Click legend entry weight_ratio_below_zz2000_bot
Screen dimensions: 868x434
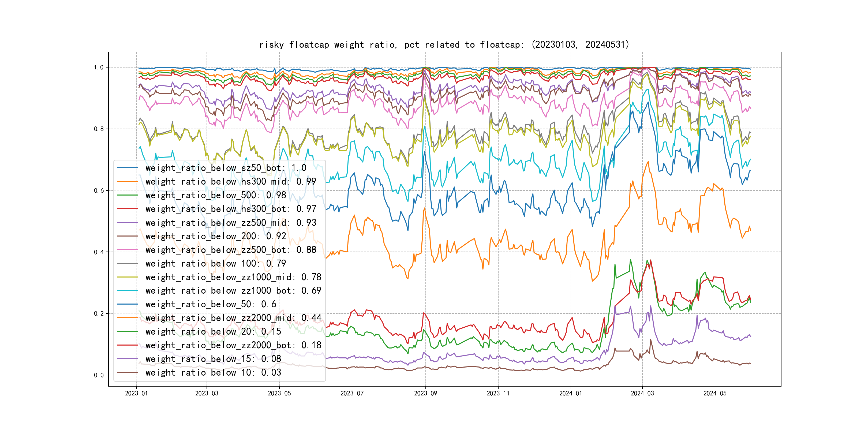click(x=233, y=345)
